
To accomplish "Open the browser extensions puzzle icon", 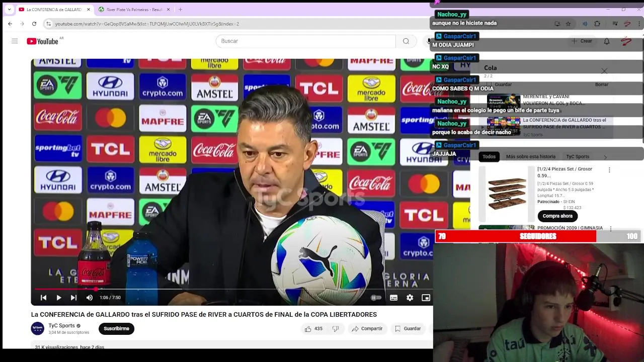I will [x=597, y=24].
